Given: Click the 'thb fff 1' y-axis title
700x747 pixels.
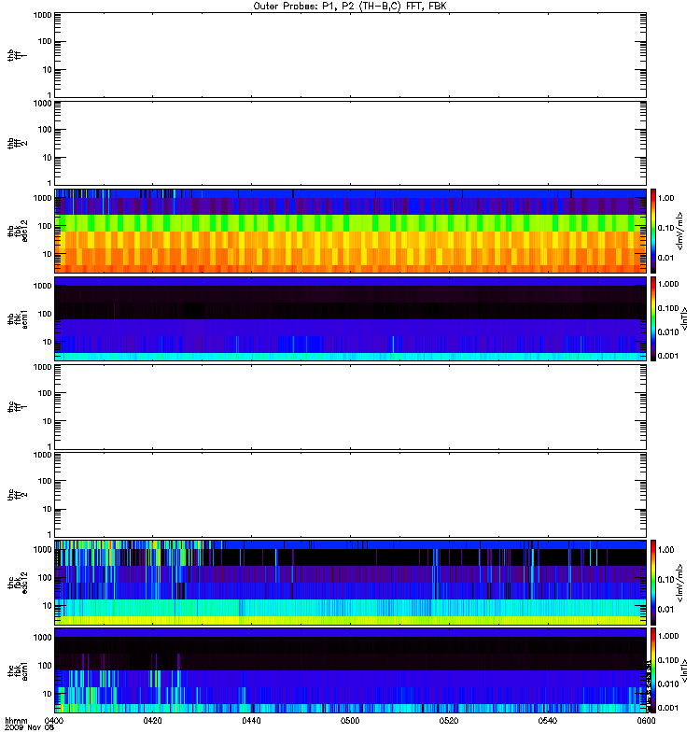Looking at the screenshot, I should (18, 55).
